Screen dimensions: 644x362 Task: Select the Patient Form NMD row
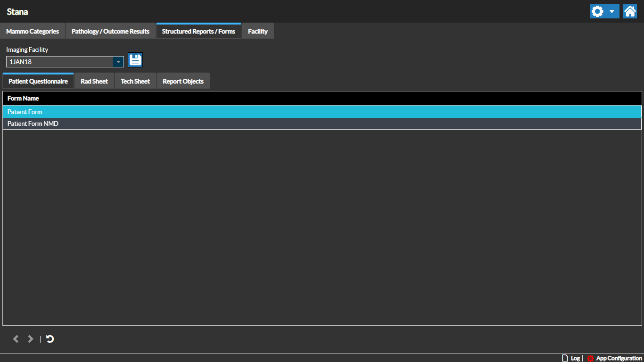[33, 123]
